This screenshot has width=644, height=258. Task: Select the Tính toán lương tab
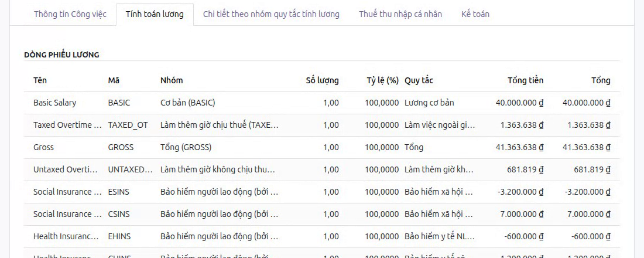point(155,14)
